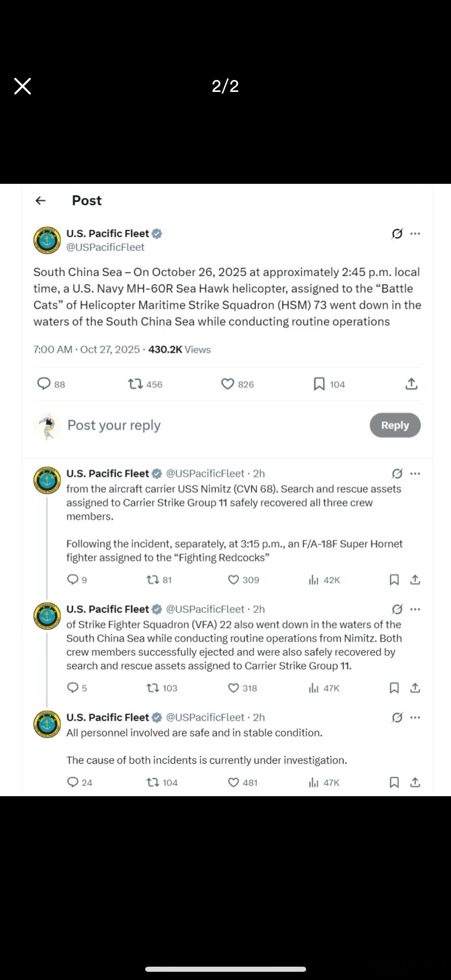Open @USPacificFleet handle under the main post
Image resolution: width=451 pixels, height=980 pixels.
click(x=105, y=247)
